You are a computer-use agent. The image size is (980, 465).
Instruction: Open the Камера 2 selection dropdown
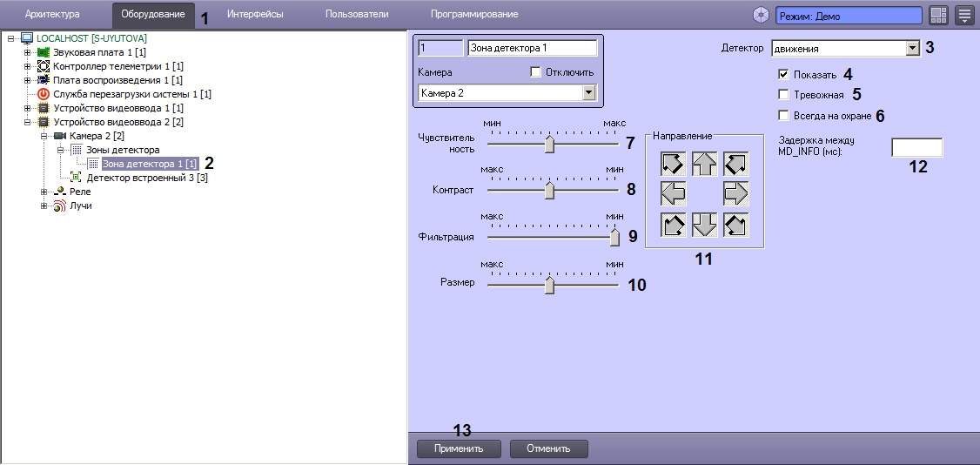click(x=589, y=92)
